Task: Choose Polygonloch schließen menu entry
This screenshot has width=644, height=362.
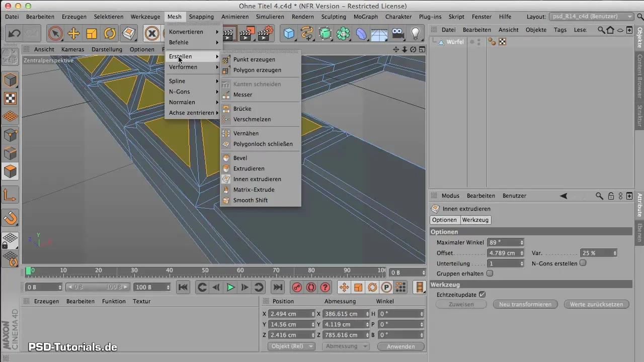Action: point(261,144)
